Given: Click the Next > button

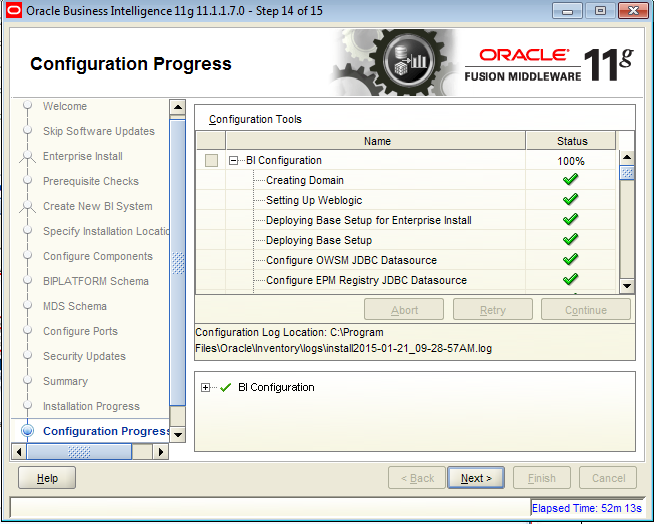Looking at the screenshot, I should tap(476, 478).
